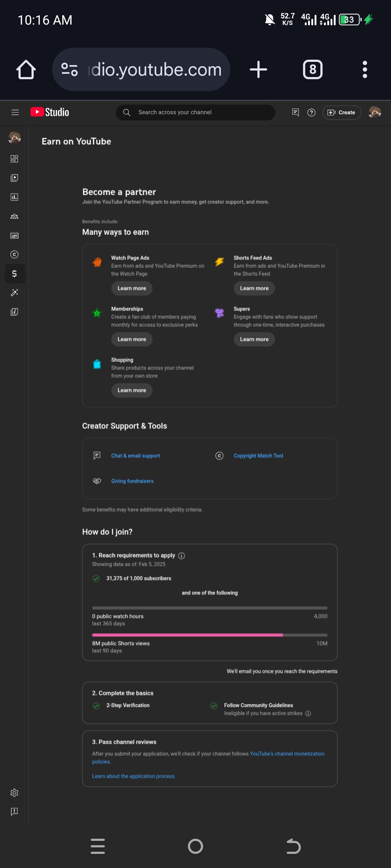Click the Follow Community Guidelines check mark

point(214,706)
